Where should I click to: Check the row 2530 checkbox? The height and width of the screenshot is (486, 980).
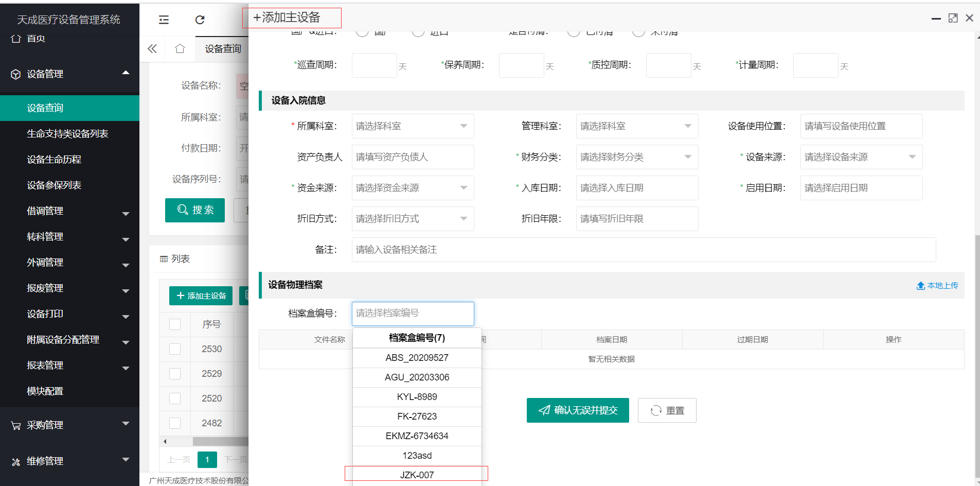(175, 349)
